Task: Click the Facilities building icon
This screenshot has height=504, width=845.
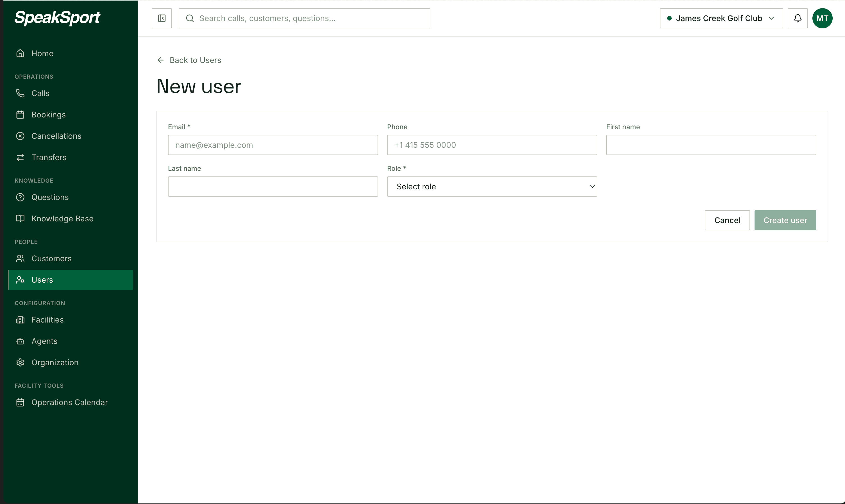Action: [x=21, y=320]
